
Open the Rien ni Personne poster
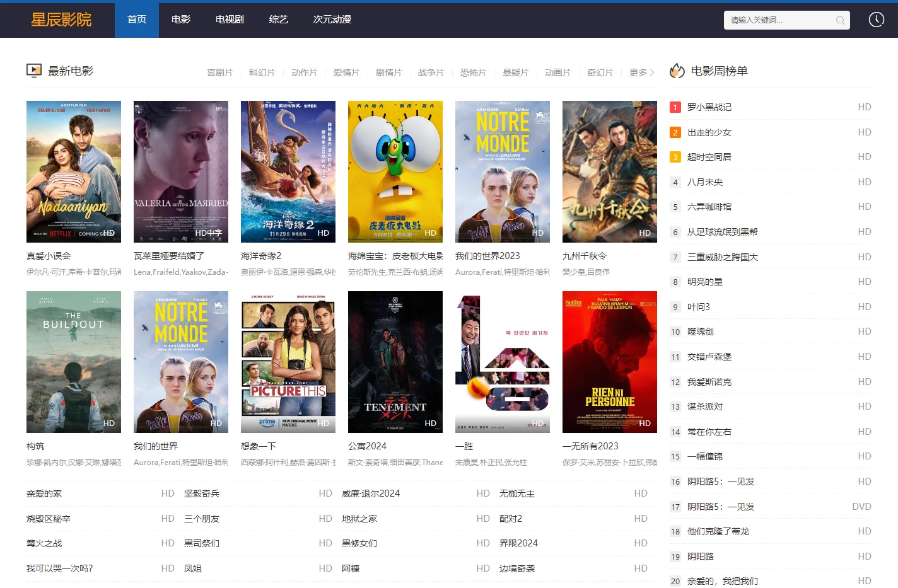pos(610,362)
